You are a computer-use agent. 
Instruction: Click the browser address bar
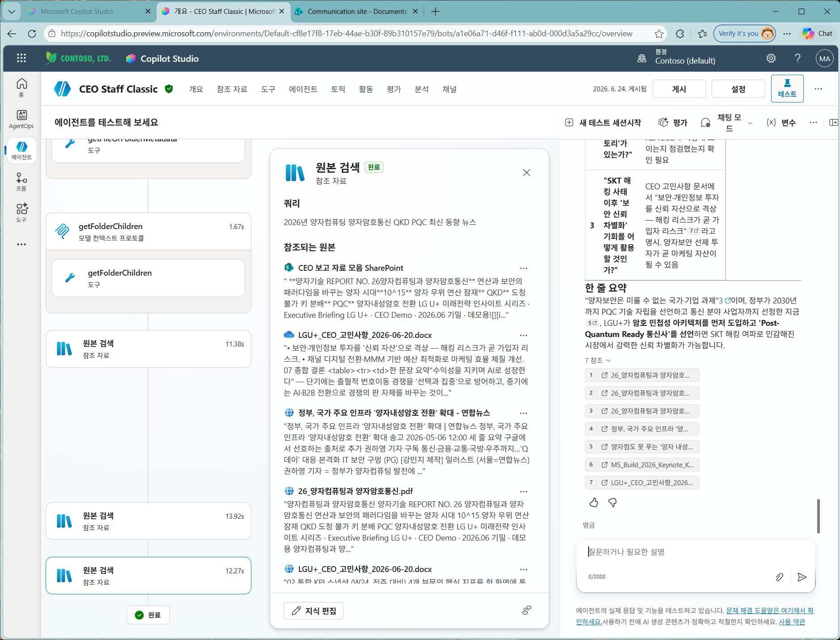[347, 34]
